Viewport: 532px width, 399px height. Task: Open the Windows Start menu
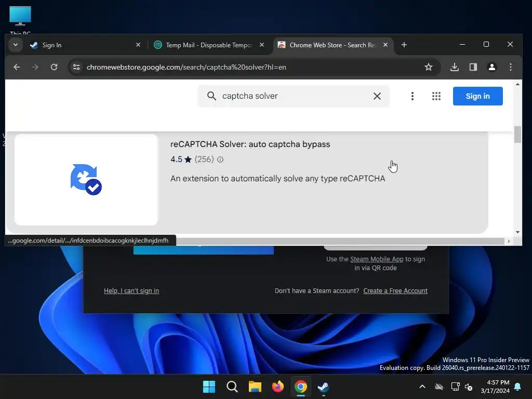tap(209, 387)
